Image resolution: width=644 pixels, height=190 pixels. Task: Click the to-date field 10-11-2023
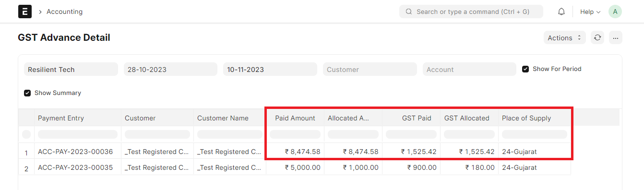tap(270, 69)
